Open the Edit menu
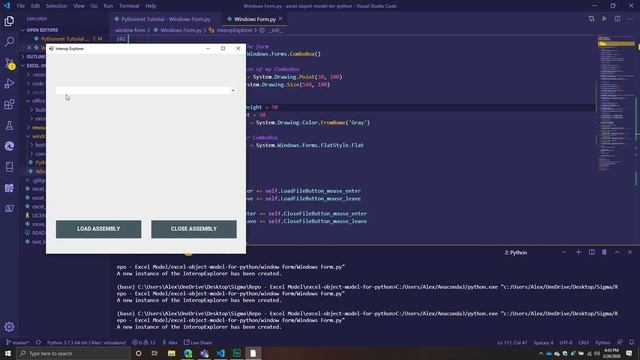The width and height of the screenshot is (640, 360). click(x=36, y=6)
